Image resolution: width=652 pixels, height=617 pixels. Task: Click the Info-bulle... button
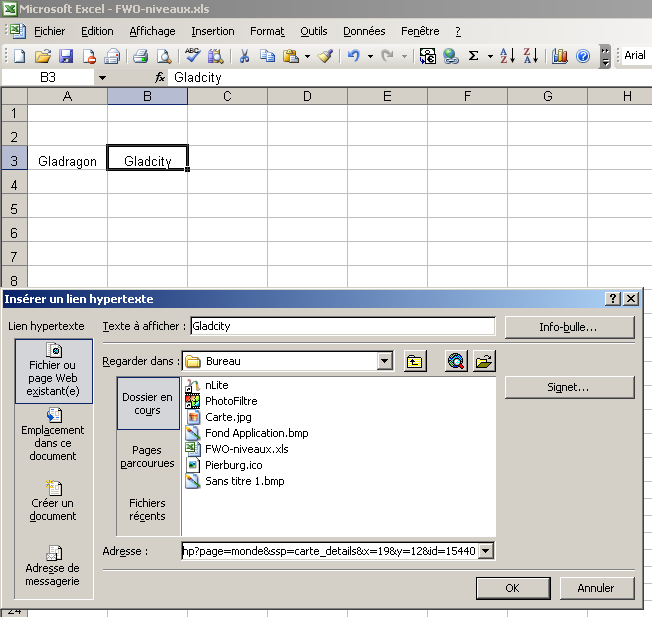click(569, 327)
